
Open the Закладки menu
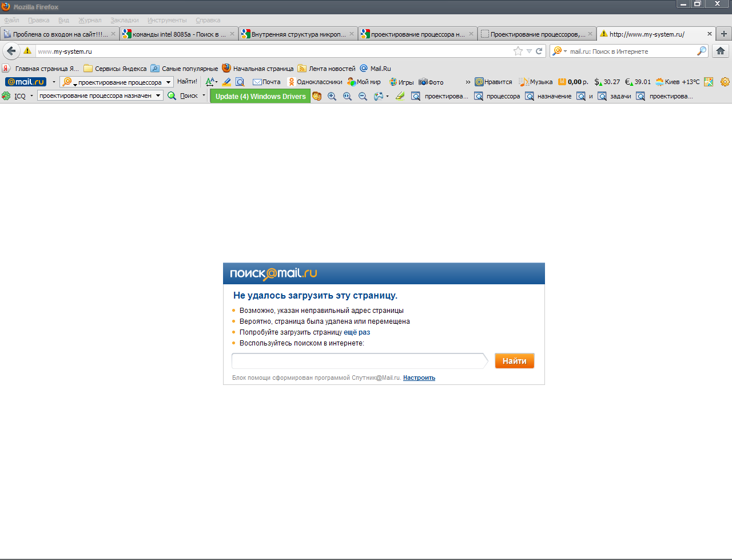tap(124, 20)
